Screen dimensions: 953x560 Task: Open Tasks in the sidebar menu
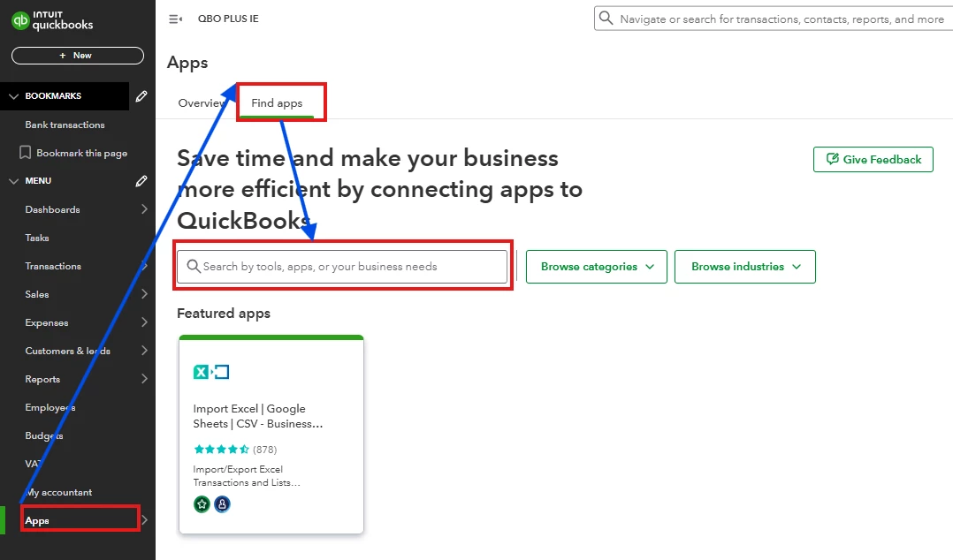tap(37, 238)
